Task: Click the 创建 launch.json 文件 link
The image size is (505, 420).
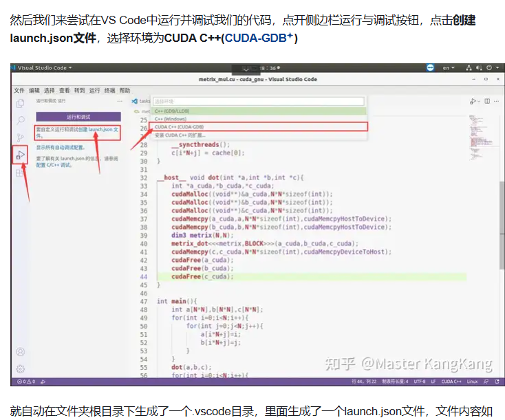Action: [98, 129]
